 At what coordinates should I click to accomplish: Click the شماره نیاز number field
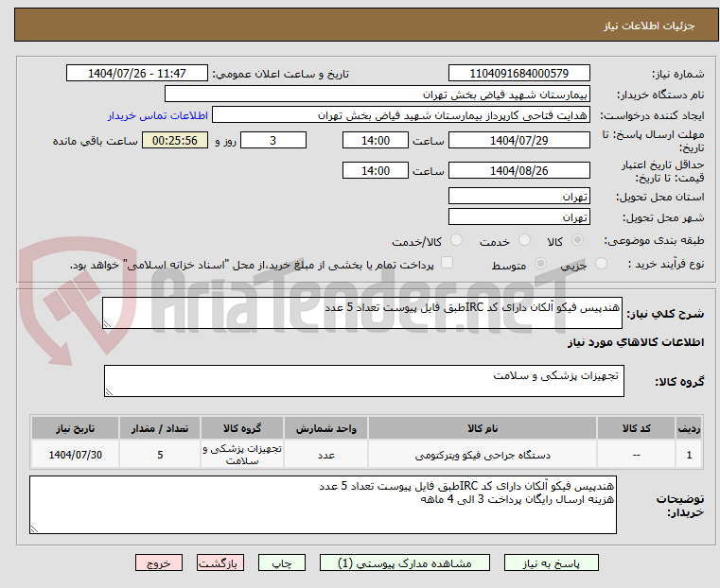coord(518,74)
